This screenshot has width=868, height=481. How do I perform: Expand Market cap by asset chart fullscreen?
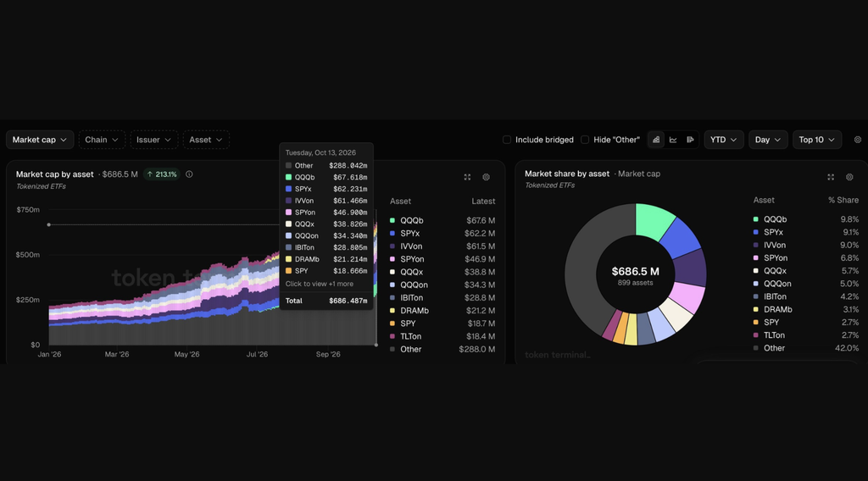[x=467, y=177]
